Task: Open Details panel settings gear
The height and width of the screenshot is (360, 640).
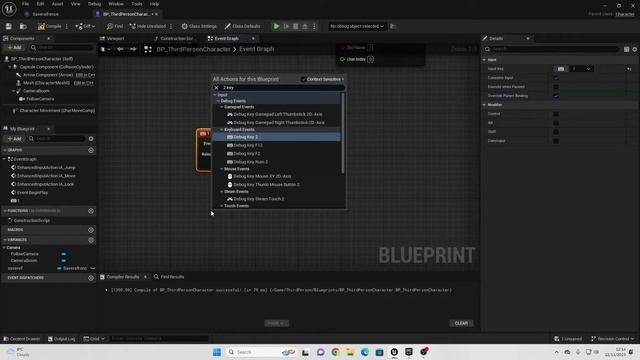Action: point(635,49)
